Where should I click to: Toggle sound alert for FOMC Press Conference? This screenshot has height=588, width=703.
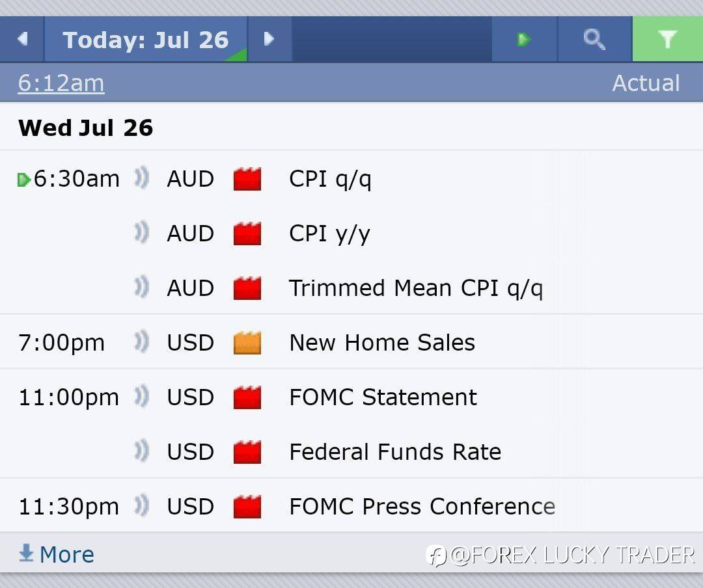[x=142, y=506]
